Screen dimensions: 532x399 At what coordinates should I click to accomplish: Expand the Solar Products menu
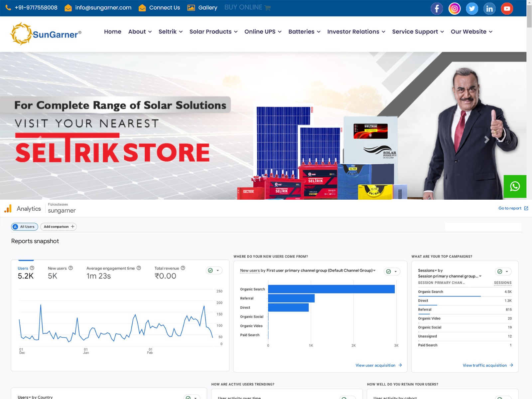(213, 32)
